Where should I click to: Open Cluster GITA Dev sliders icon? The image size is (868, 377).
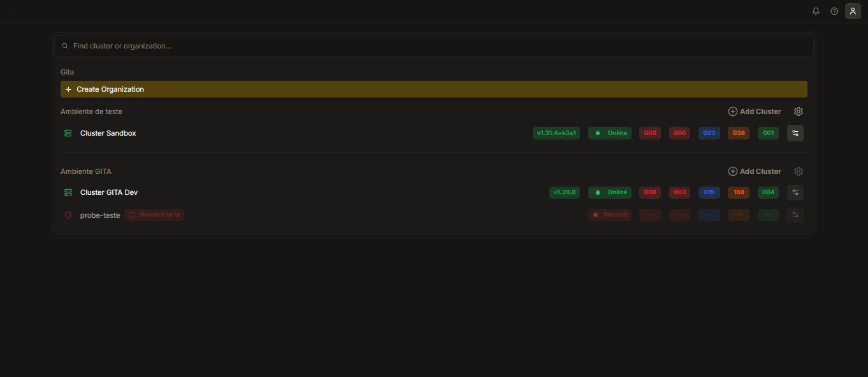click(x=795, y=192)
